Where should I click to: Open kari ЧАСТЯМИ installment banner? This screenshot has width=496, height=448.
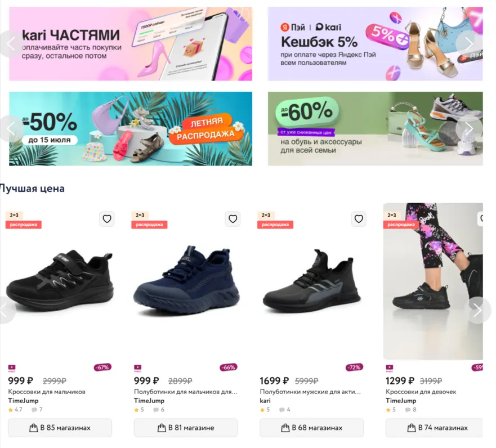131,44
